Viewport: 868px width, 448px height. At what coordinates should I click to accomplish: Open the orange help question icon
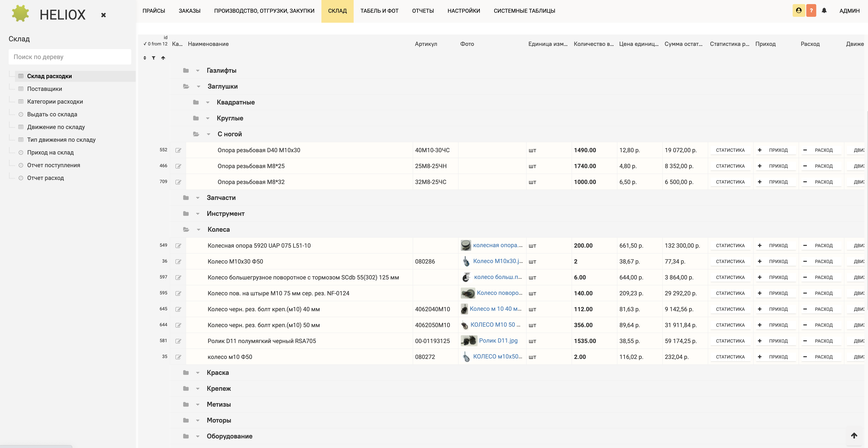(x=811, y=10)
